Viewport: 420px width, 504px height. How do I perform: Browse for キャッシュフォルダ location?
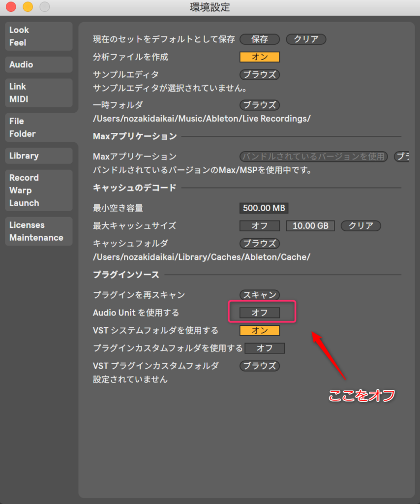[259, 244]
